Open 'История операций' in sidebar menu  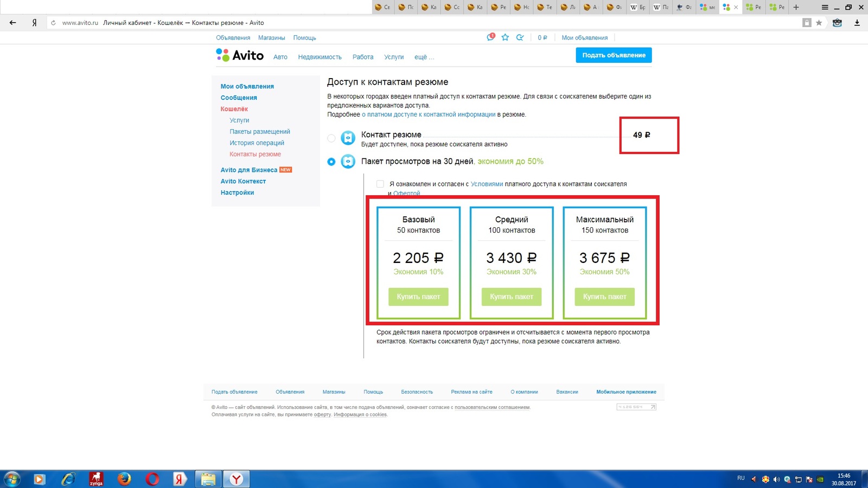(x=257, y=143)
